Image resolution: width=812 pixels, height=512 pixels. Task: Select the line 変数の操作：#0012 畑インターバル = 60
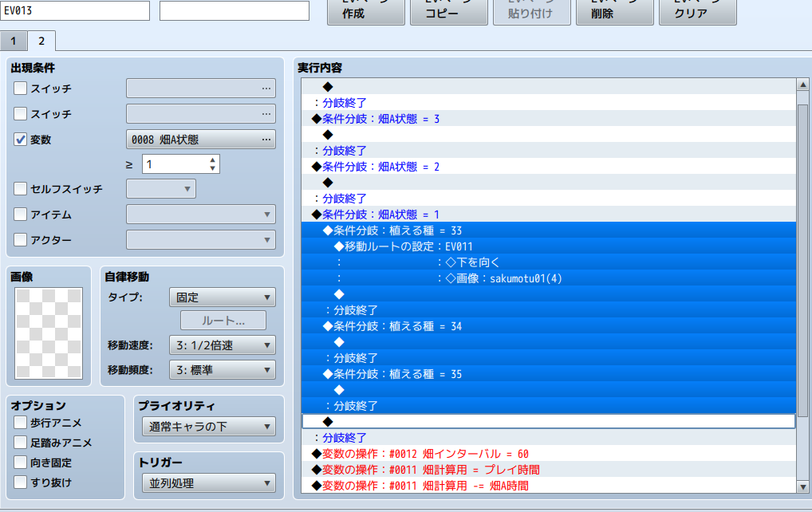click(549, 454)
